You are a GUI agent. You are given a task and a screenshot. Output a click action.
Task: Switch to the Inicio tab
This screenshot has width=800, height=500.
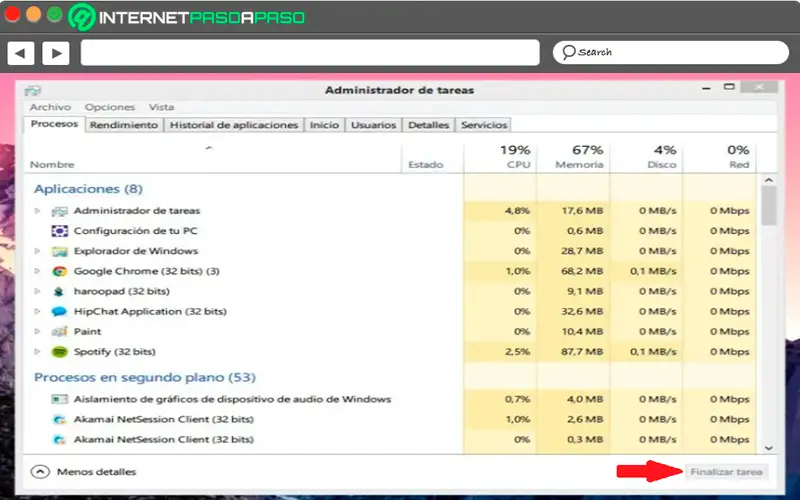pos(324,125)
